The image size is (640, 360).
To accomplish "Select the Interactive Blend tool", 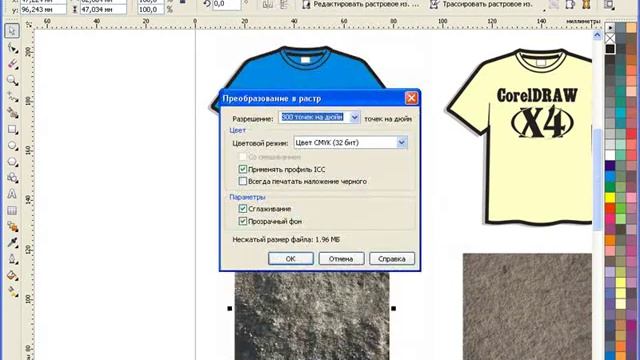I will point(12,227).
